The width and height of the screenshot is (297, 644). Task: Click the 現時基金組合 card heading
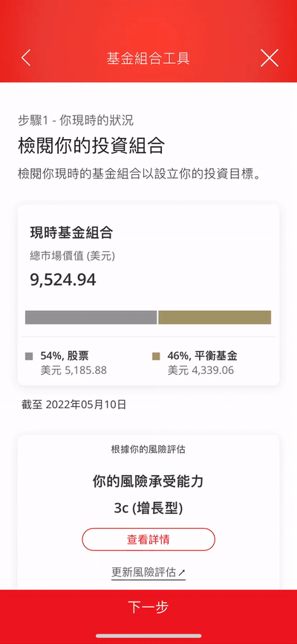[71, 234]
